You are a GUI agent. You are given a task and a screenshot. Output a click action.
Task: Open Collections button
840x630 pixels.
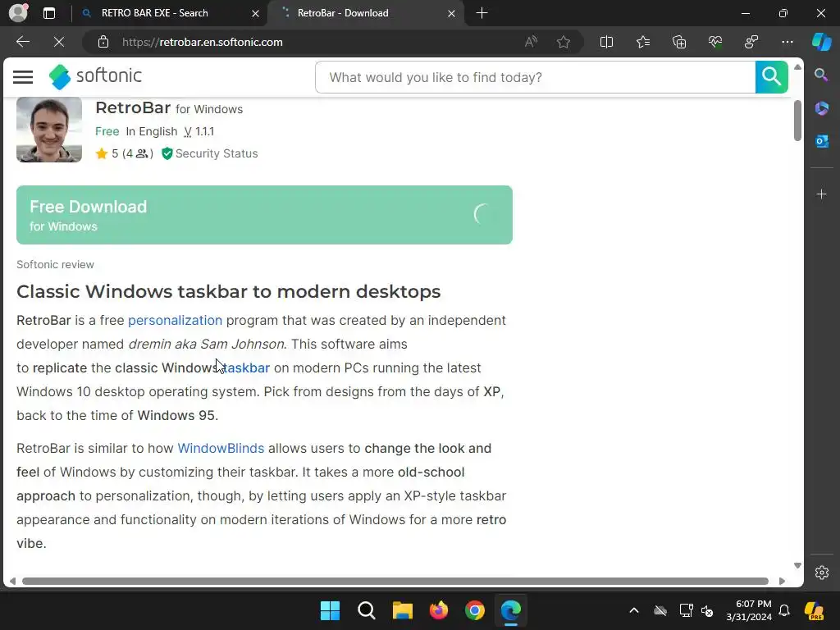[678, 42]
